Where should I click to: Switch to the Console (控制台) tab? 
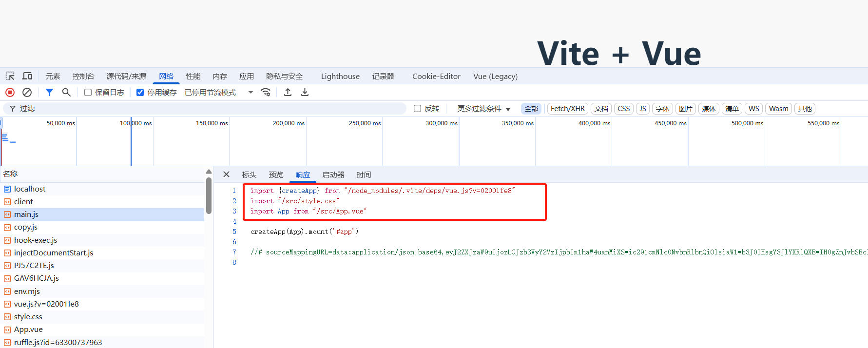click(x=83, y=76)
